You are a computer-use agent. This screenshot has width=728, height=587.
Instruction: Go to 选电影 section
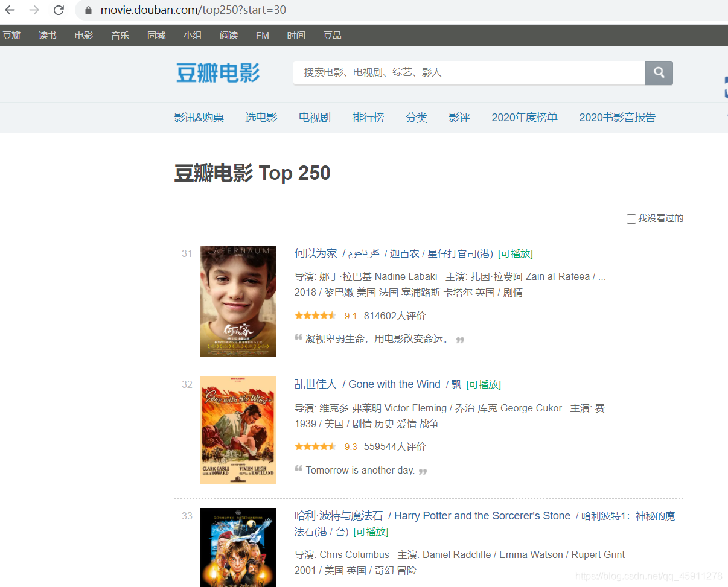[x=261, y=118]
